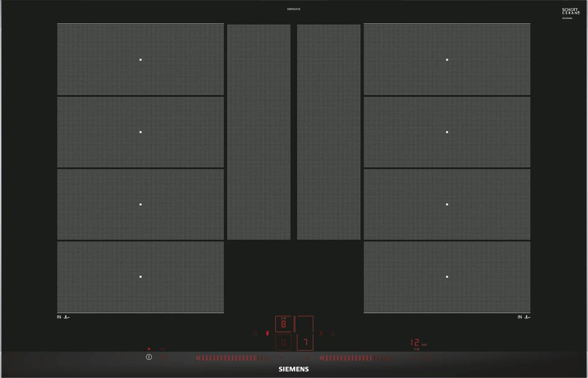Select the cooking zone displaying 0
Viewport: 588px width, 378px height.
point(283,342)
